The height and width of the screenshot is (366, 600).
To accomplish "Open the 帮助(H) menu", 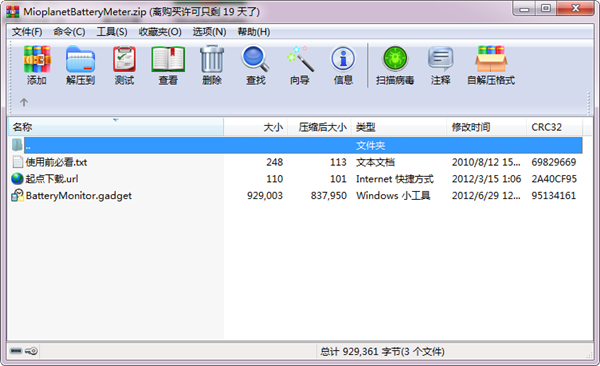I will coord(254,32).
